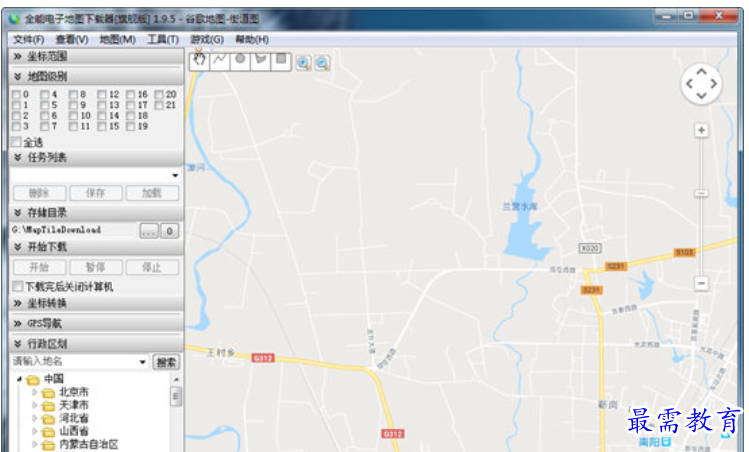Click the "0" button beside storage path

170,231
